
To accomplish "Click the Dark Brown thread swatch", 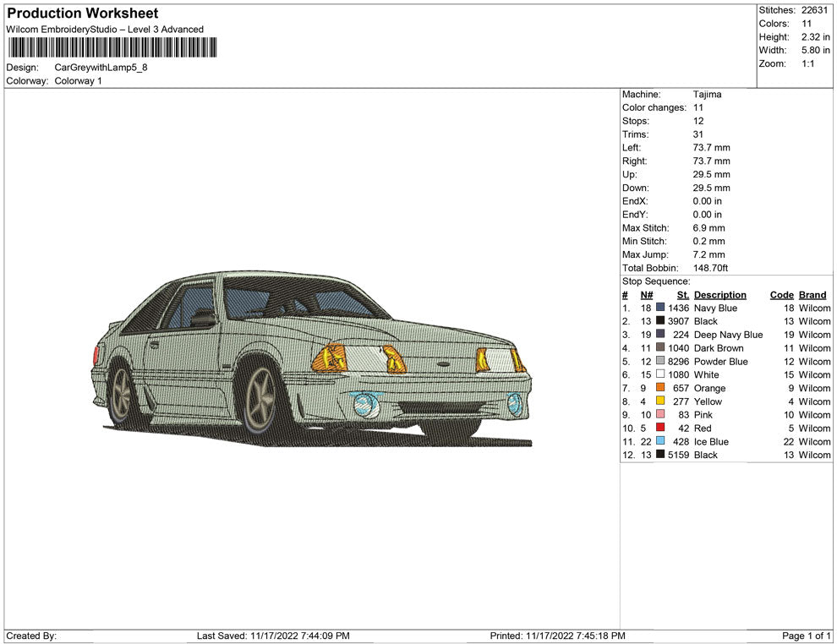I will [660, 348].
